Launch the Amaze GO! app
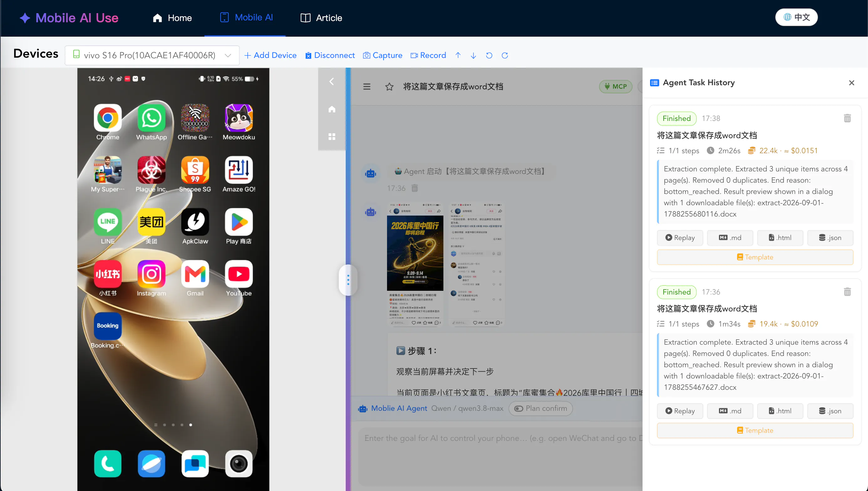868x491 pixels. (x=239, y=170)
